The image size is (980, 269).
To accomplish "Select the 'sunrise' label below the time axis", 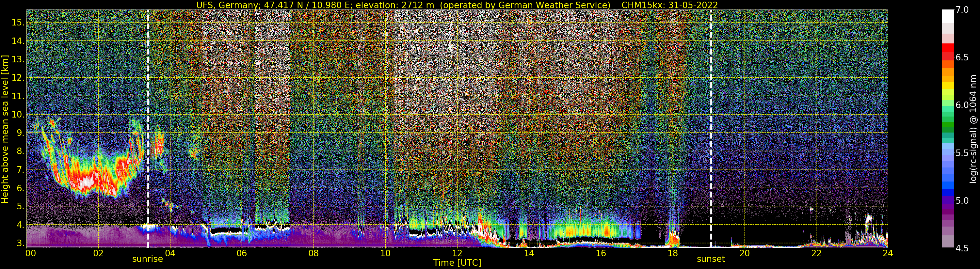I will point(148,259).
